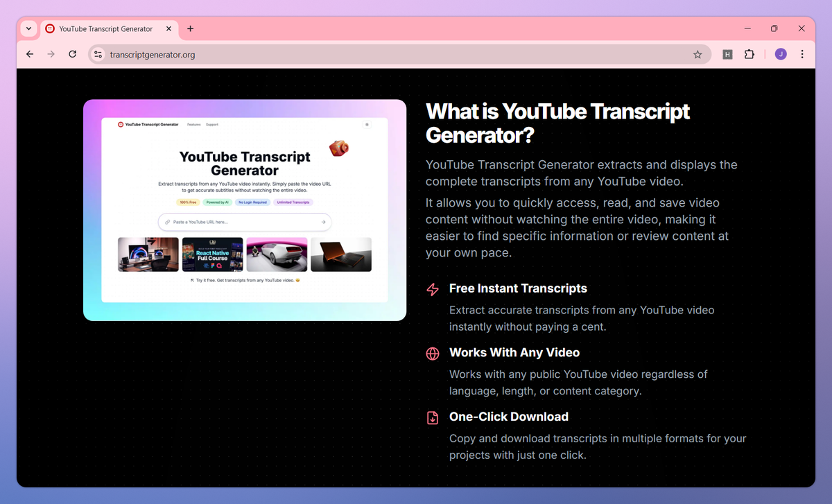Image resolution: width=832 pixels, height=504 pixels.
Task: Bookmark this page using the star icon
Action: [x=697, y=54]
